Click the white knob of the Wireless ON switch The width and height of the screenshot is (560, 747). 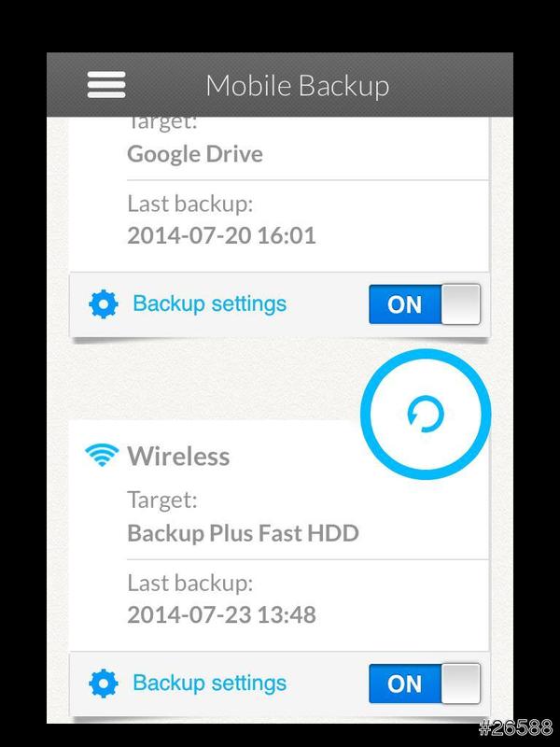(x=460, y=684)
